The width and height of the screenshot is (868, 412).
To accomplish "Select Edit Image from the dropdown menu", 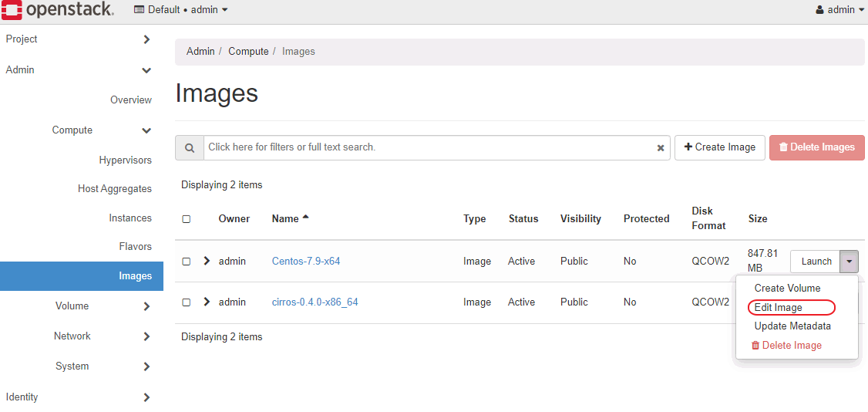I will 779,307.
